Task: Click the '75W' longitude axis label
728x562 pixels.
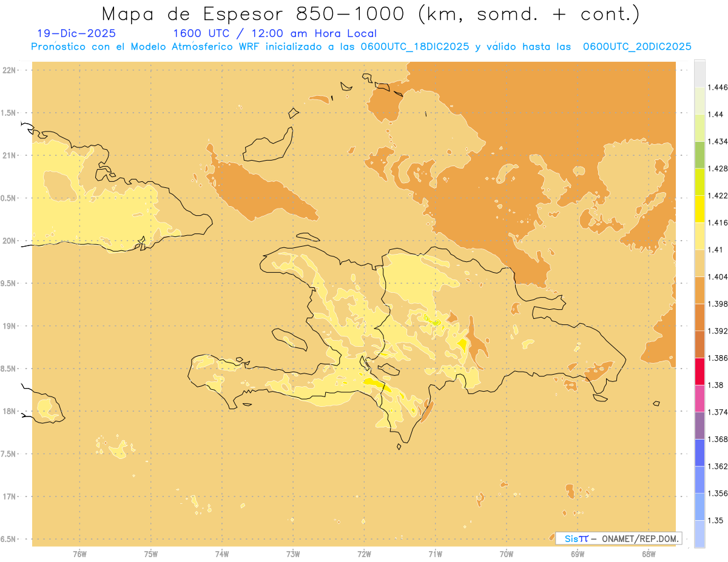Action: coord(151,554)
